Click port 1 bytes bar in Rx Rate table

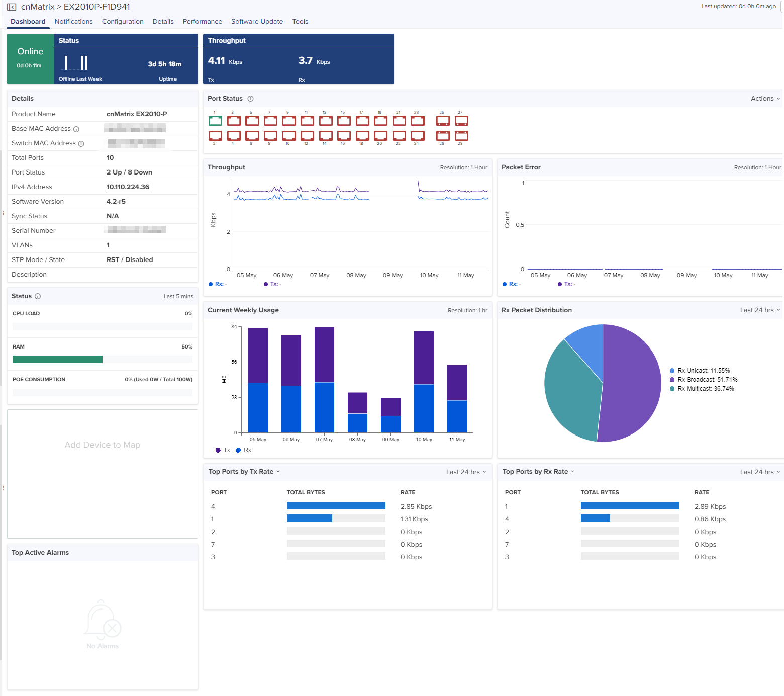pos(630,506)
